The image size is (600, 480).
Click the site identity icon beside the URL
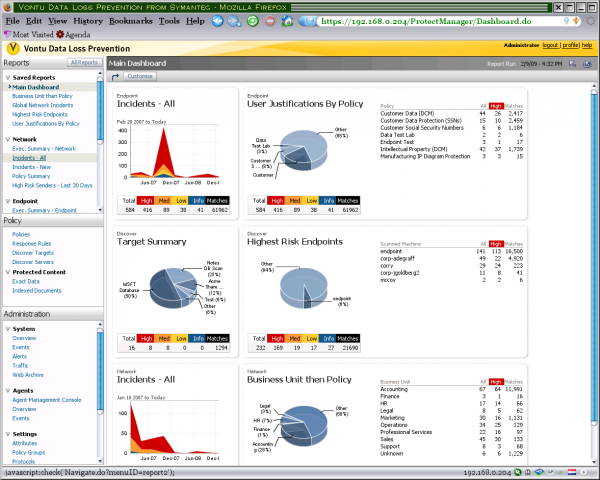click(308, 21)
